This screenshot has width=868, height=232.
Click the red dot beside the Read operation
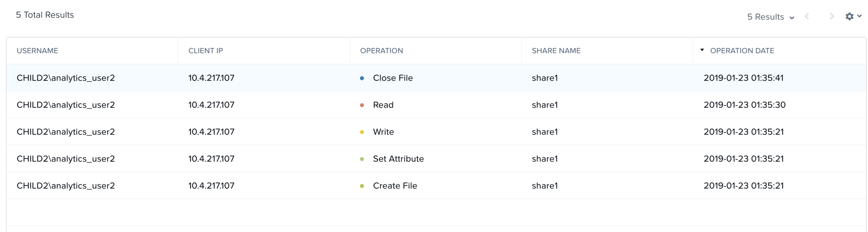click(362, 105)
